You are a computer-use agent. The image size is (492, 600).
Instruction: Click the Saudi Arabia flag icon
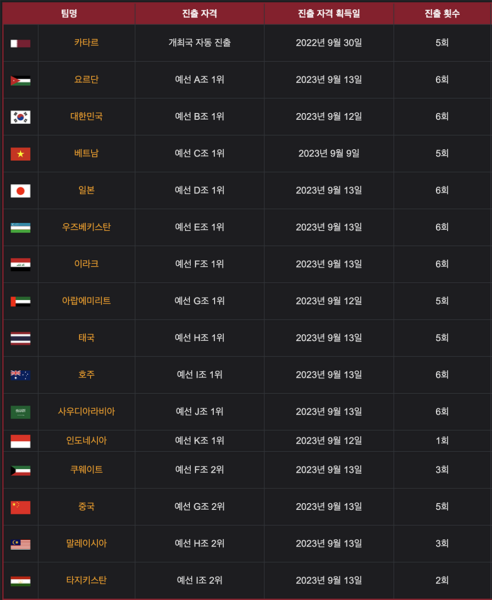tap(20, 412)
